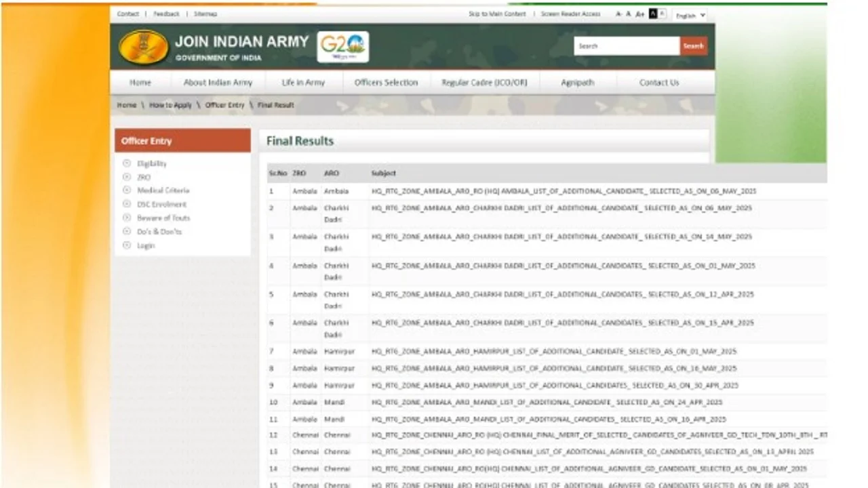This screenshot has height=488, width=868.
Task: Enable high contrast with the black A toggle
Action: 652,14
